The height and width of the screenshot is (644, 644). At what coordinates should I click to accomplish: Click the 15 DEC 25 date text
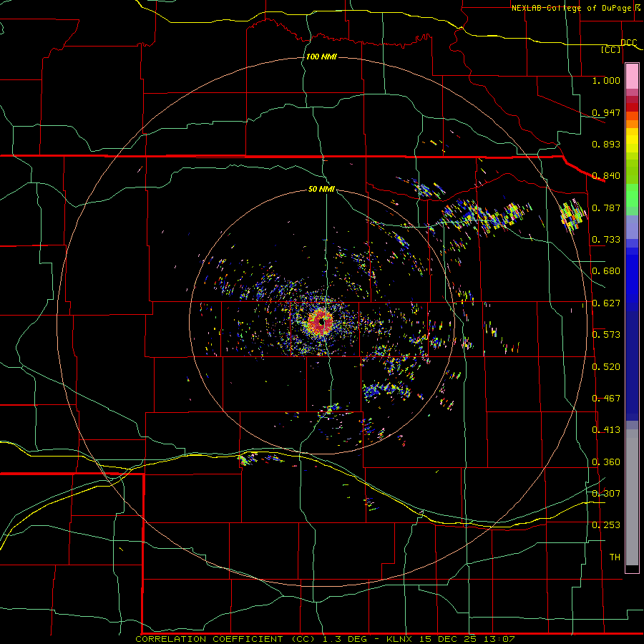[448, 639]
